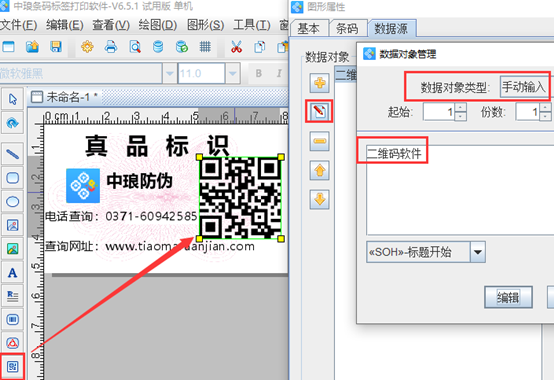Open the 文件(F) menu
This screenshot has height=380, width=554.
(x=18, y=25)
